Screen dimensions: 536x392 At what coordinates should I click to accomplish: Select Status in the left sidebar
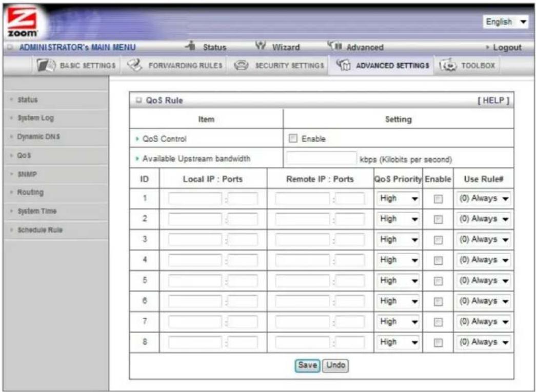click(x=27, y=100)
